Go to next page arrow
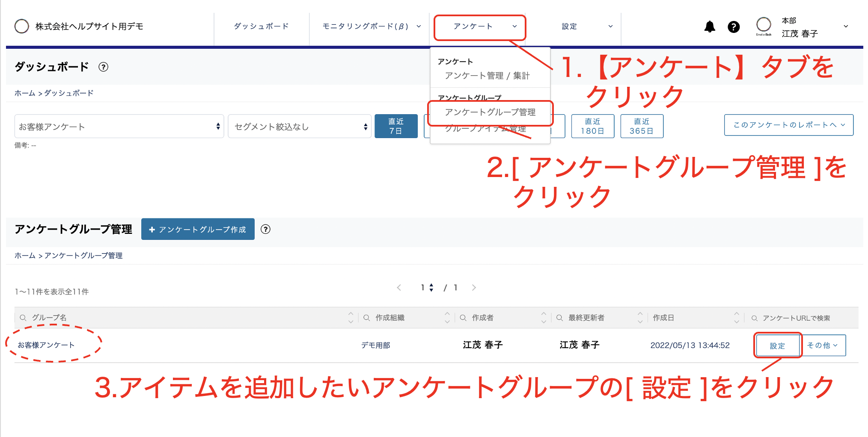Viewport: 868px width, 437px height. tap(474, 287)
